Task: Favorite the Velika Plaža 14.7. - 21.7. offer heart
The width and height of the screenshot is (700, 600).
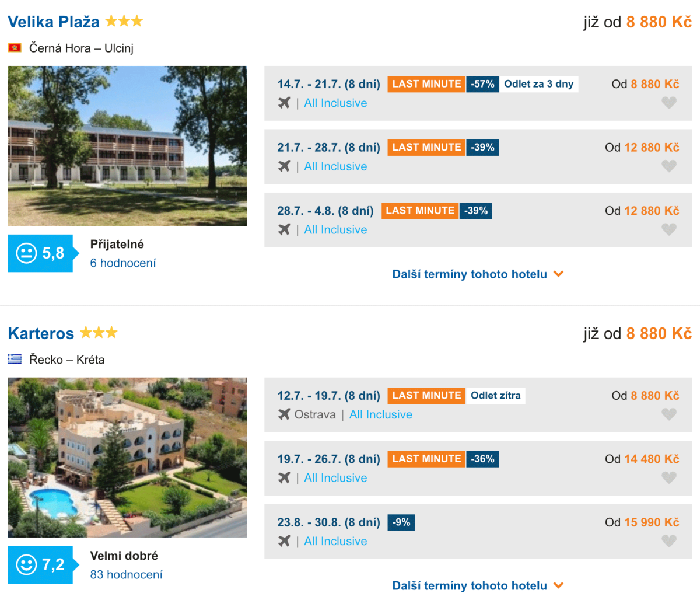Action: pyautogui.click(x=668, y=103)
